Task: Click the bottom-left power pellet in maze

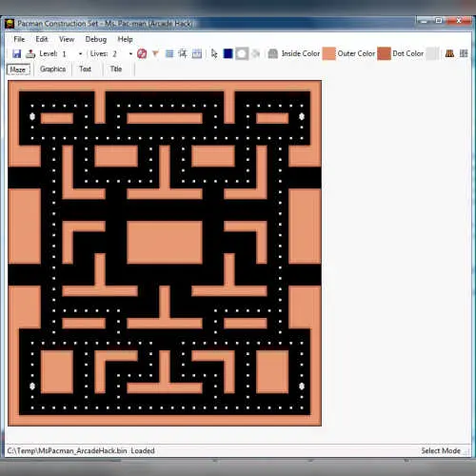Action: point(32,387)
